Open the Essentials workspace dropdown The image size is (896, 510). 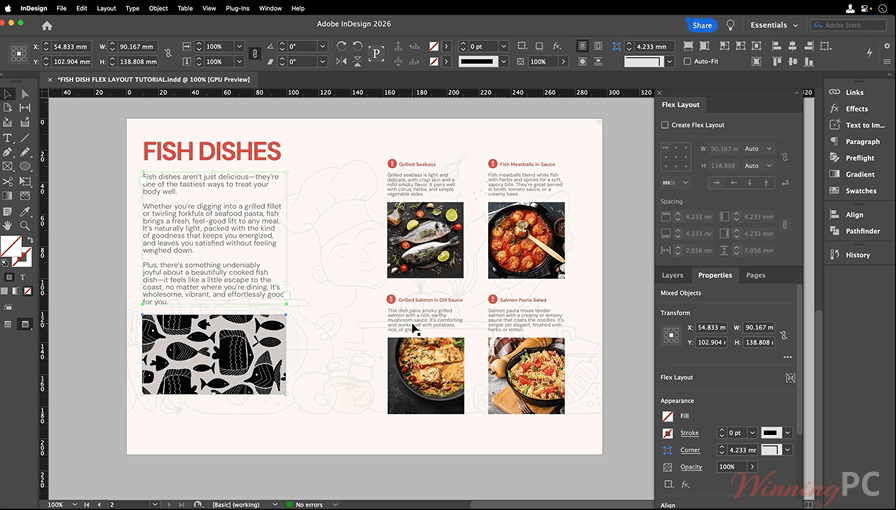point(774,25)
